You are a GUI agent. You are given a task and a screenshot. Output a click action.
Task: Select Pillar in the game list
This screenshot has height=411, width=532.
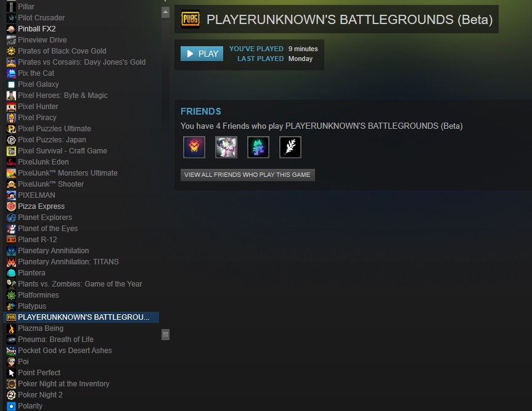click(26, 6)
